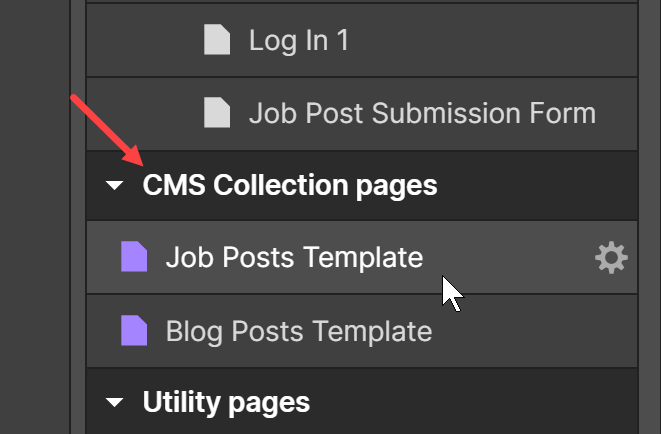
Task: Click the white Log In 1 page icon
Action: tap(217, 40)
